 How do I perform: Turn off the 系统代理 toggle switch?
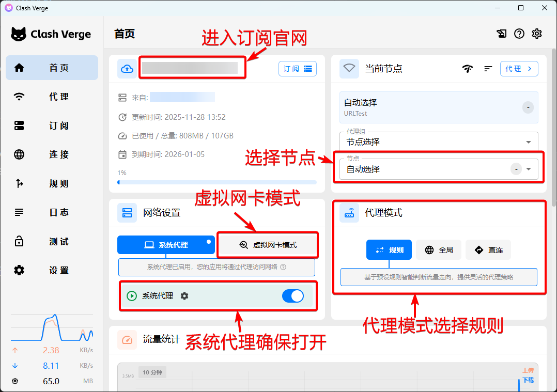tap(293, 296)
